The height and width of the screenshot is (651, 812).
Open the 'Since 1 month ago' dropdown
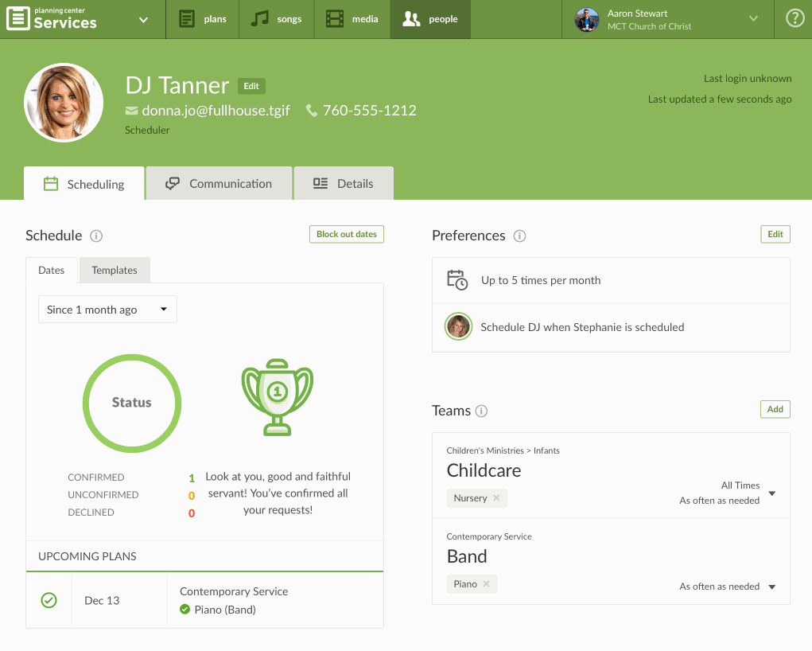coord(107,310)
